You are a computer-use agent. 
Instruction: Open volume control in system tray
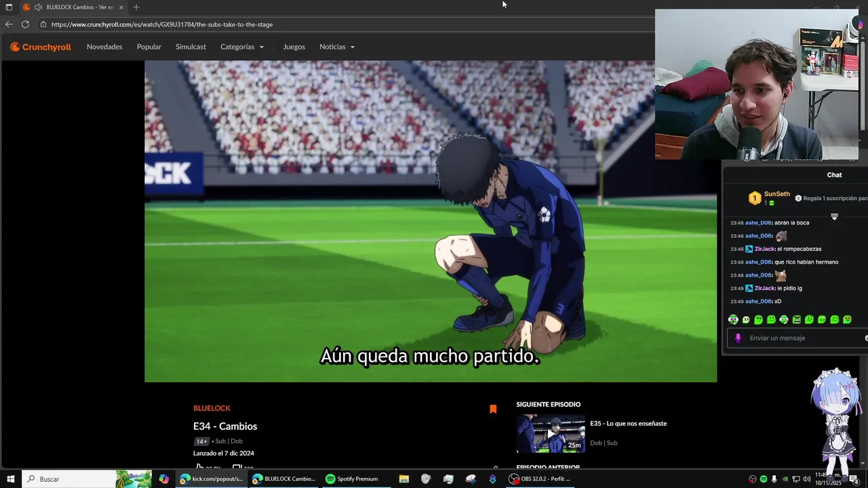point(807,479)
